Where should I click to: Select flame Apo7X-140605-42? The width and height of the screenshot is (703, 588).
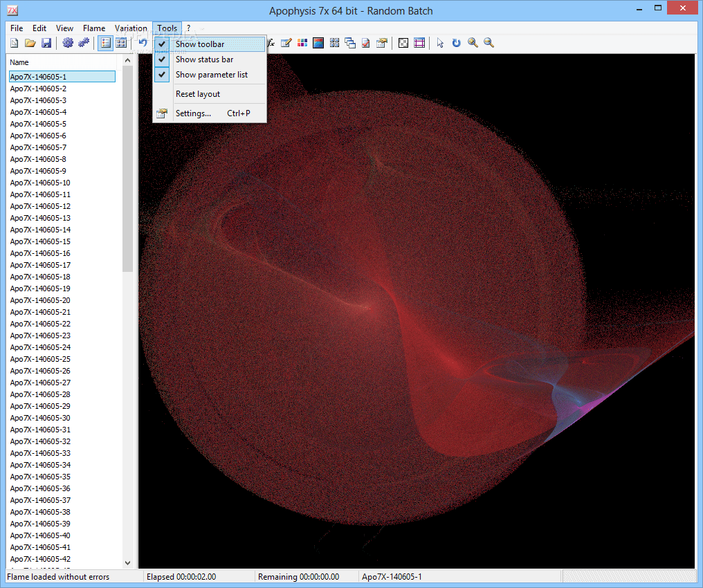(x=40, y=560)
